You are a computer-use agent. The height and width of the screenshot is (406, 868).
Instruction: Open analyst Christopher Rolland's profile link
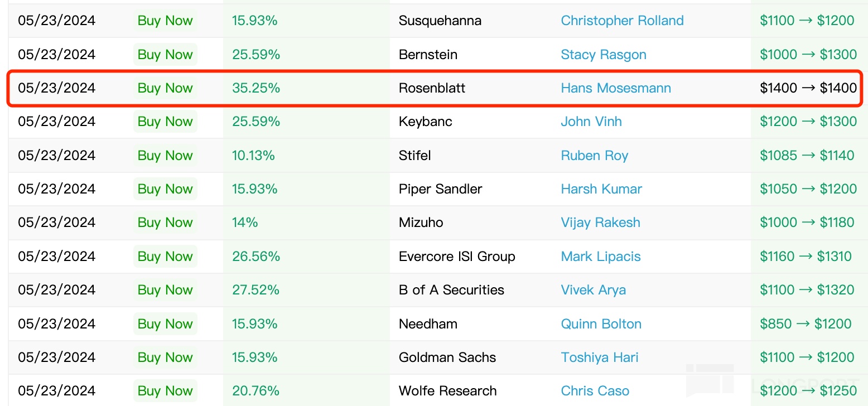(x=622, y=21)
